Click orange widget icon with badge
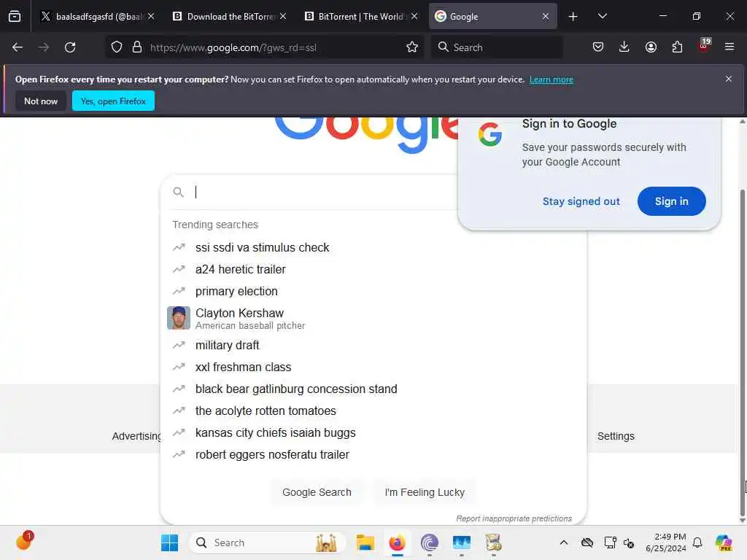Image resolution: width=747 pixels, height=560 pixels. 24,541
